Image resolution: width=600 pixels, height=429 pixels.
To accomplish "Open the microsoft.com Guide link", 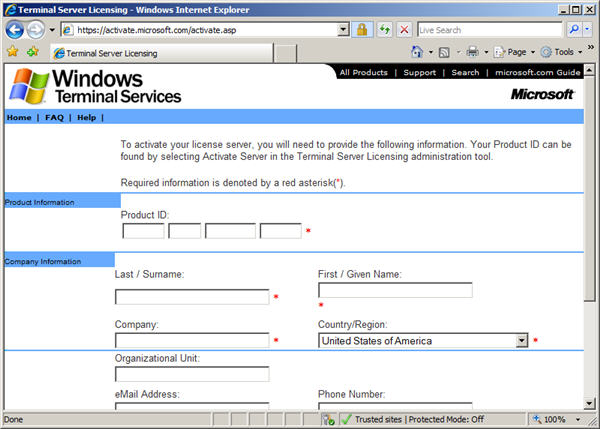I will tap(538, 72).
